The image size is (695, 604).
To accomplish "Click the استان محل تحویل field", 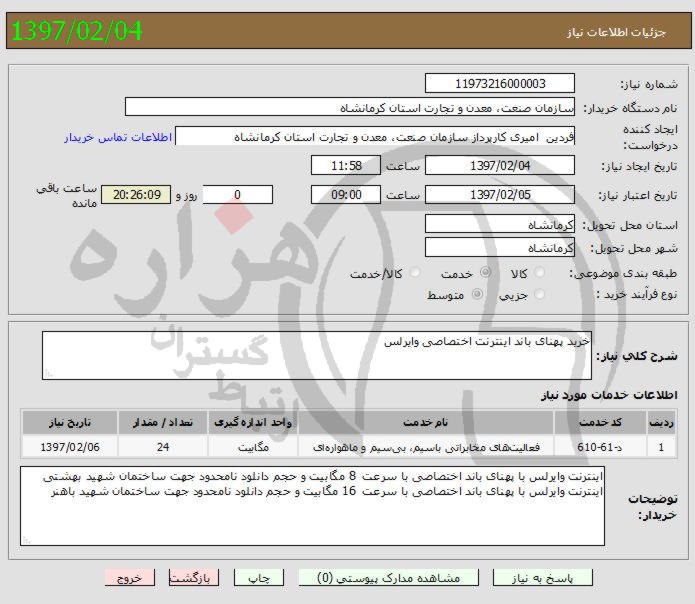I will [500, 224].
